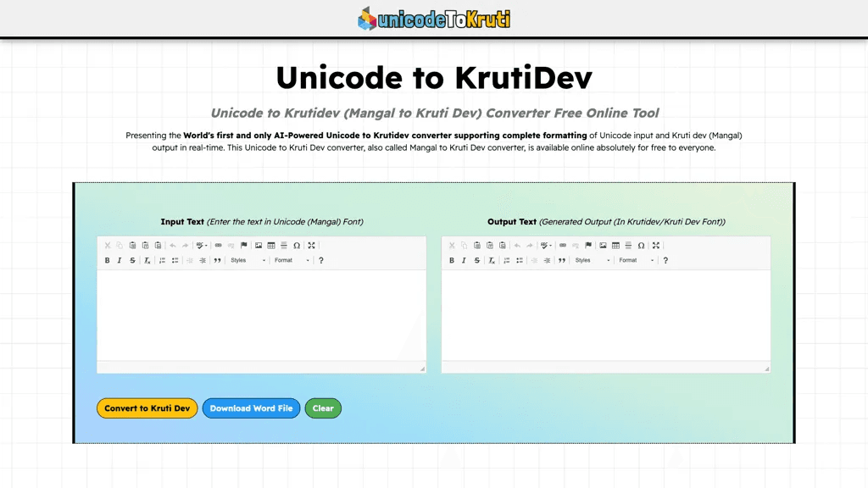Click the green Clear button

[x=323, y=408]
